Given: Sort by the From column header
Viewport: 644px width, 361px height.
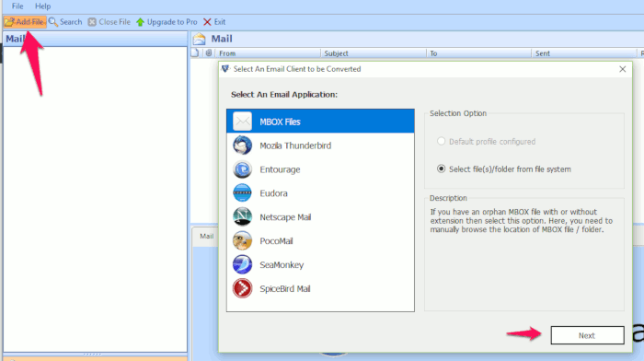Looking at the screenshot, I should [x=268, y=53].
